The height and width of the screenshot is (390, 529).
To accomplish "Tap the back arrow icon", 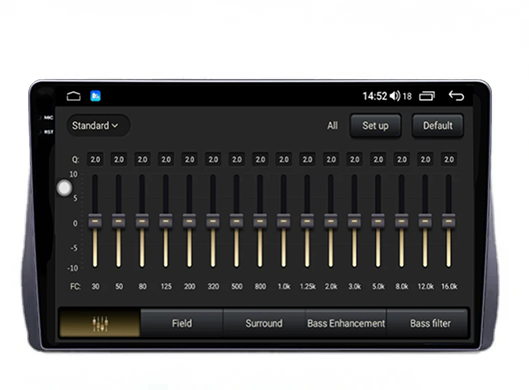I will tap(456, 96).
